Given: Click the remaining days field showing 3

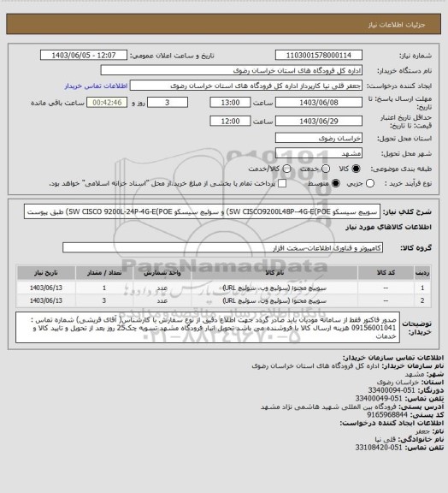Looking at the screenshot, I should 168,103.
